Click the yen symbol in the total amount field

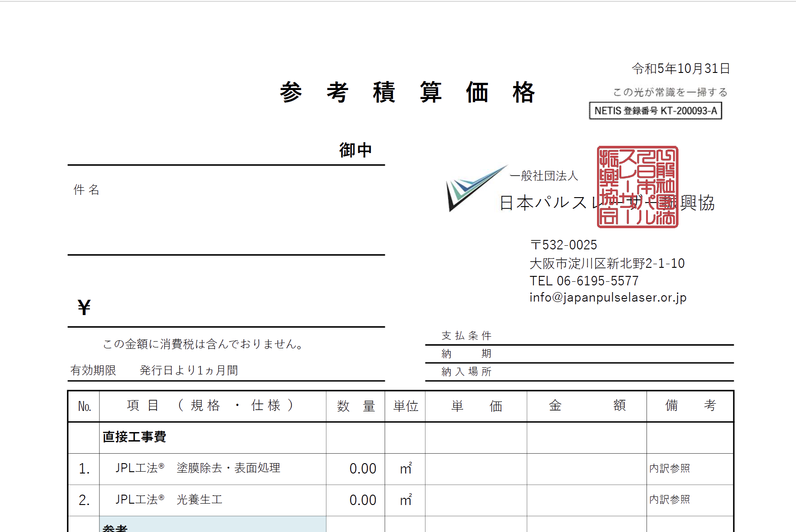(x=84, y=307)
